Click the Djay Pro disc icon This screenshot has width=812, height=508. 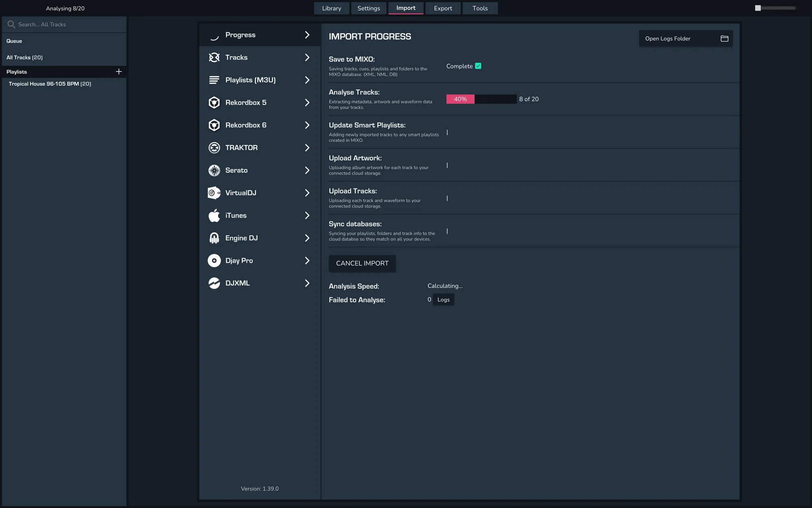[214, 261]
